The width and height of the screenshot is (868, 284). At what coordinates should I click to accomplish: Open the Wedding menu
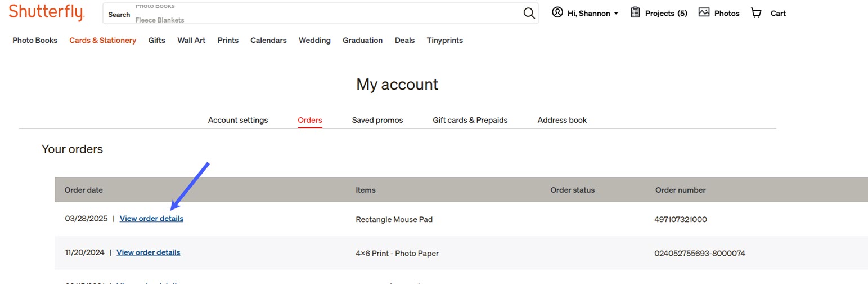(x=314, y=41)
